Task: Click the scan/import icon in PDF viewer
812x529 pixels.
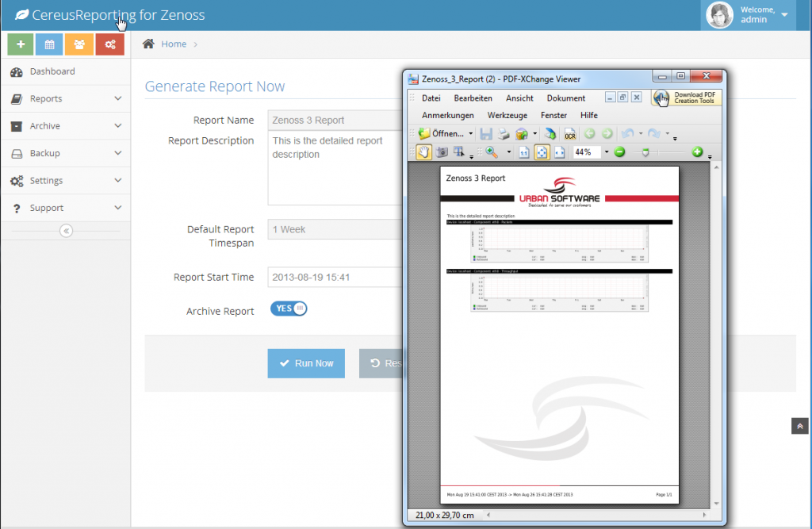Action: coord(550,134)
